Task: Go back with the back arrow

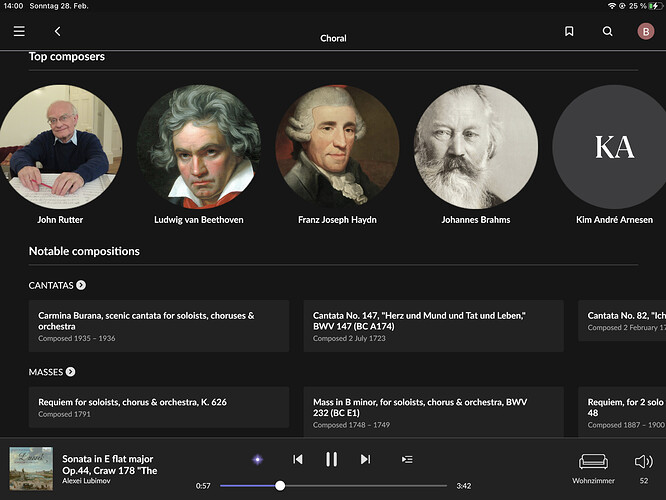Action: coord(57,31)
